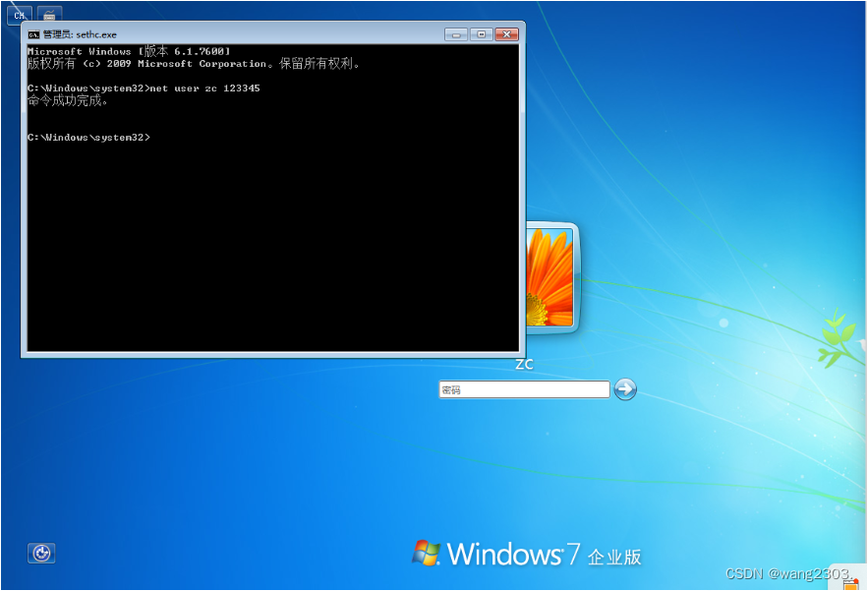The image size is (868, 591).
Task: Click the '命令成功完成。' output line
Action: coord(68,101)
